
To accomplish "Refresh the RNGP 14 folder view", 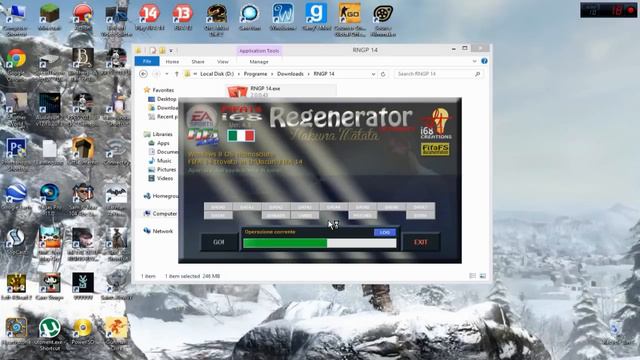I will pyautogui.click(x=383, y=74).
